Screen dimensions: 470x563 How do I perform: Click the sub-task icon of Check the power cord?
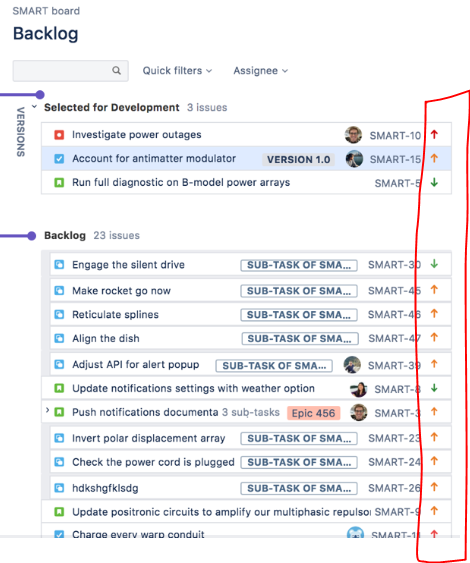tap(59, 462)
